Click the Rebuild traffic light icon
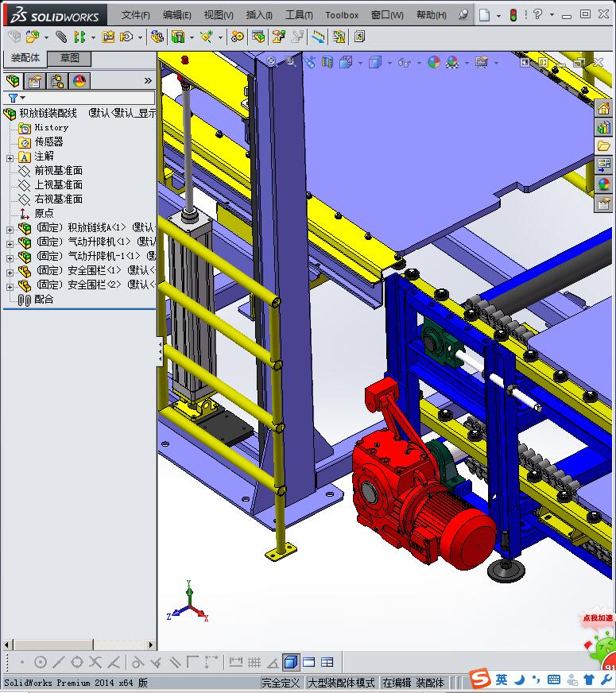This screenshot has width=616, height=693. [x=513, y=15]
